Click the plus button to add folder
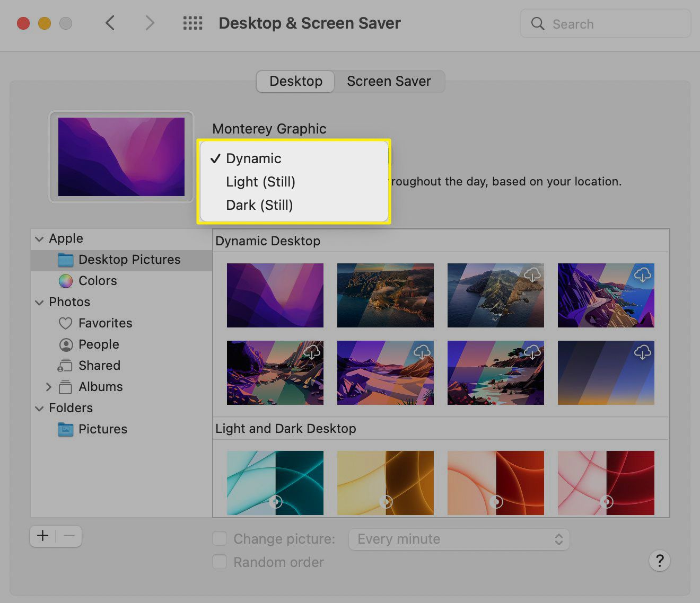Viewport: 700px width, 603px height. coord(43,536)
